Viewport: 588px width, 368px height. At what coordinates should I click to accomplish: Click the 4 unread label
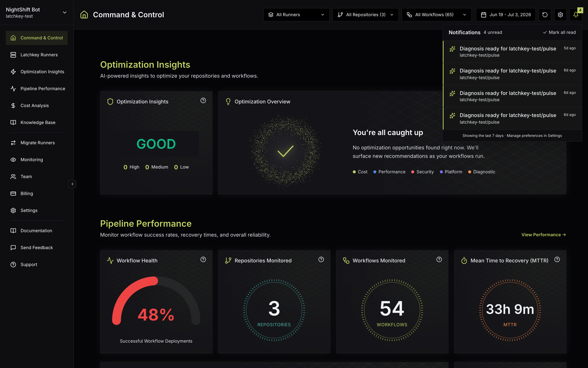(493, 32)
